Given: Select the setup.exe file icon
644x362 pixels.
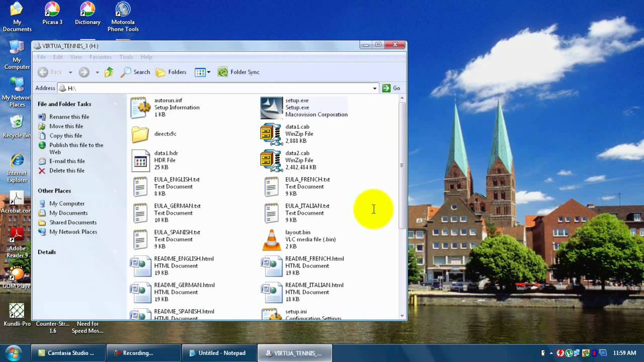Looking at the screenshot, I should [271, 108].
